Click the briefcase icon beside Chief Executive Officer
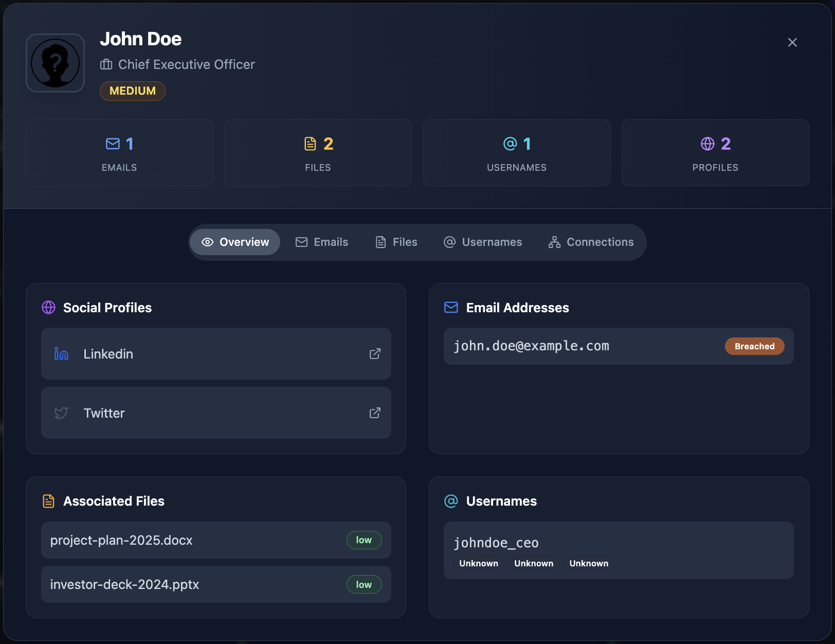This screenshot has width=835, height=644. coord(105,65)
